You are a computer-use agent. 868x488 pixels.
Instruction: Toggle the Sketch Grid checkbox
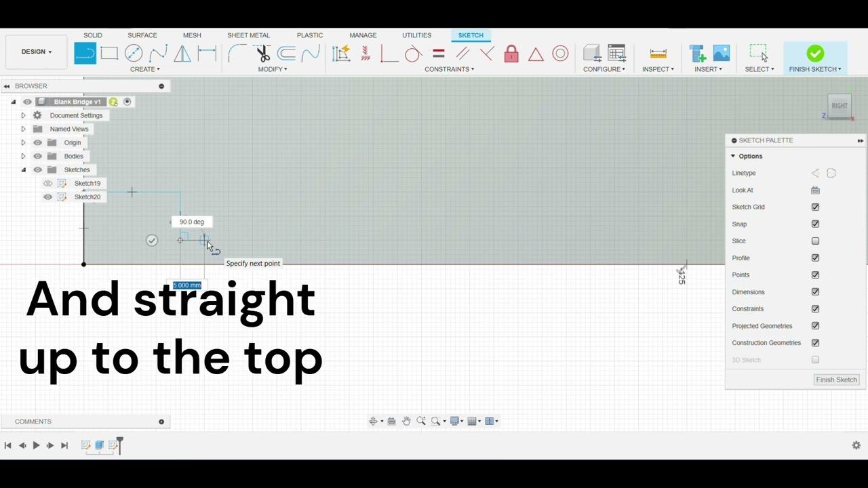(815, 207)
